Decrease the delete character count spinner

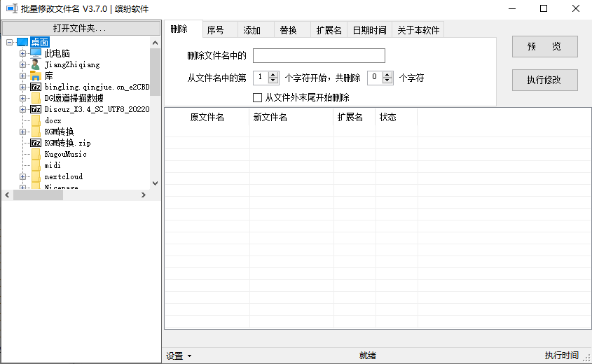point(387,80)
